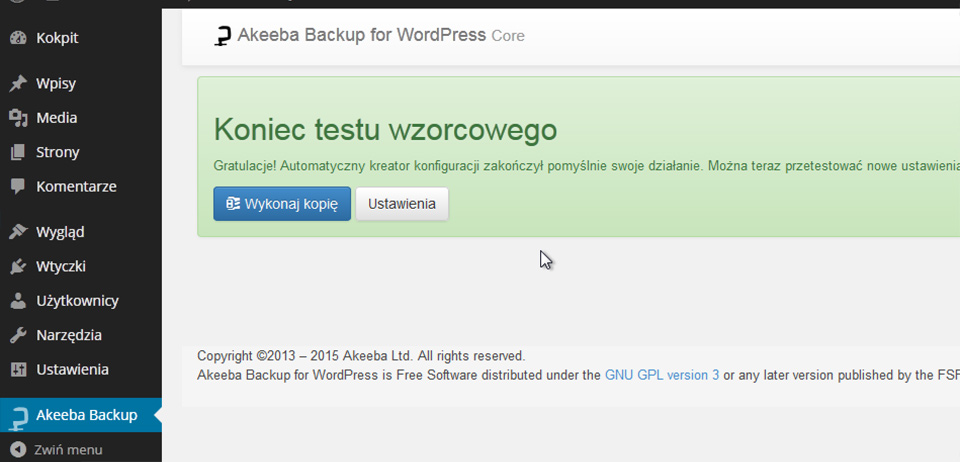Click the Ustawienia button in green panel
The width and height of the screenshot is (960, 462).
(x=402, y=204)
